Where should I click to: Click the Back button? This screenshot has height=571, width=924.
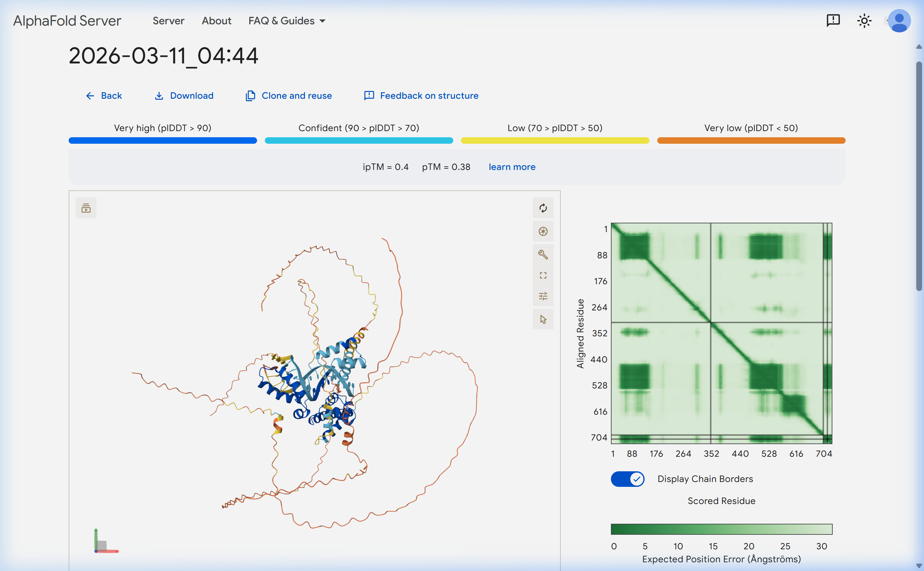pyautogui.click(x=104, y=95)
